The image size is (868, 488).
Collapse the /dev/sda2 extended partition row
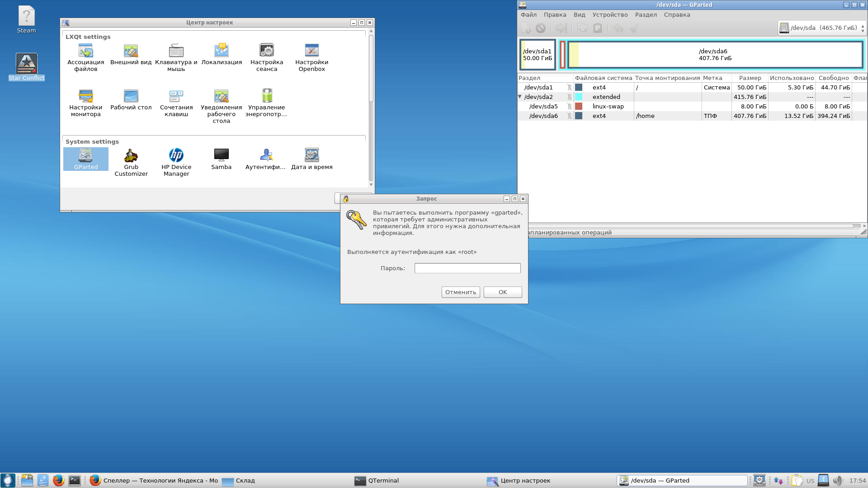pos(520,97)
